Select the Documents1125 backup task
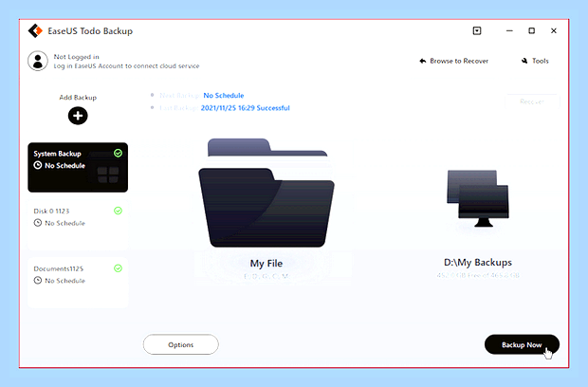The image size is (588, 387). tap(78, 283)
